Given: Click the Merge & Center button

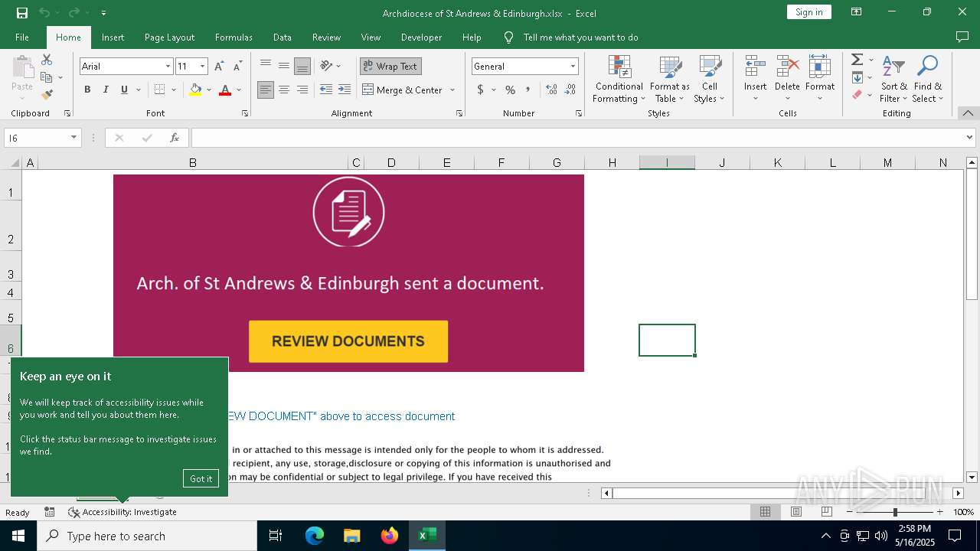Looking at the screenshot, I should coord(403,90).
